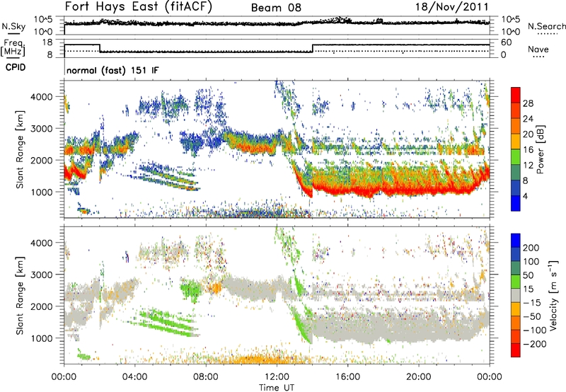Viewport: 566px width, 392px height.
Task: Select the 'normal (fast) 151 IF' text
Action: (x=112, y=70)
